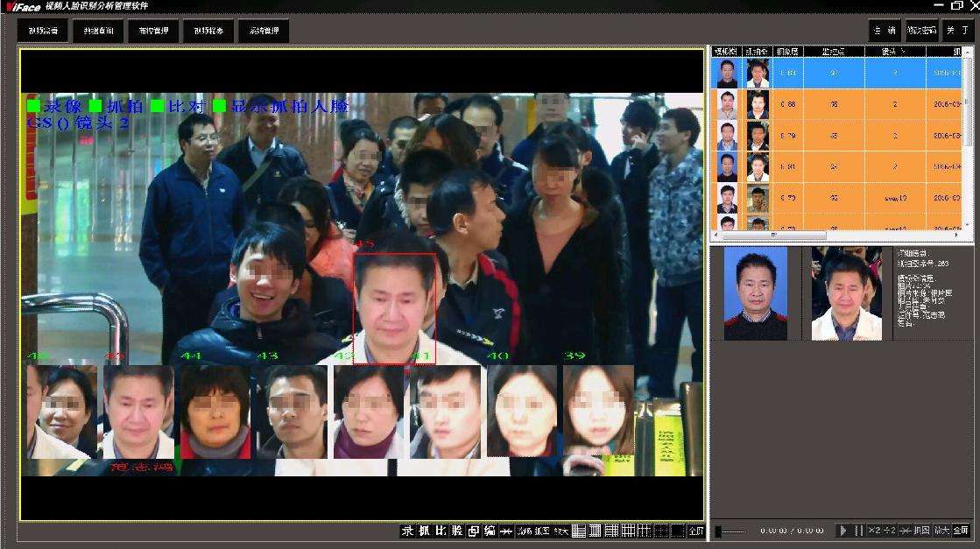This screenshot has height=549, width=980.
Task: Select the first row in results table
Action: pos(841,74)
